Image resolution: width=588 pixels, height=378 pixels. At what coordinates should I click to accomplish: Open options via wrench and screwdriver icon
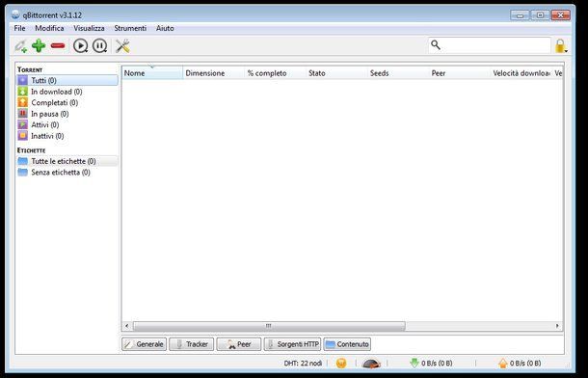click(x=122, y=46)
